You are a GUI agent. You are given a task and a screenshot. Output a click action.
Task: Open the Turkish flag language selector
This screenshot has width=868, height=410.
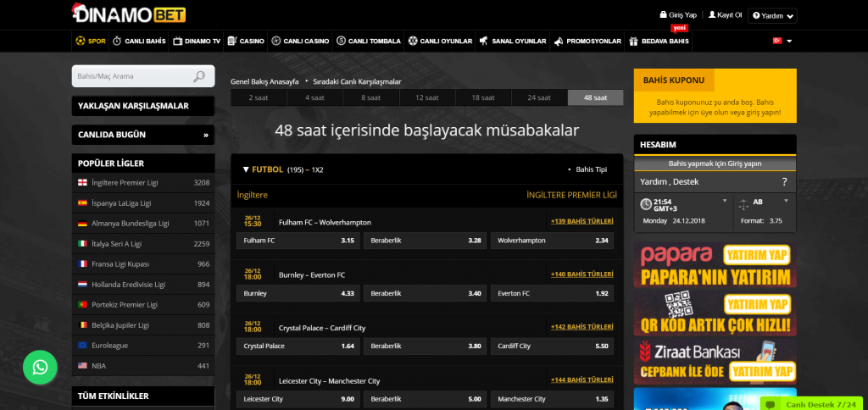[782, 41]
